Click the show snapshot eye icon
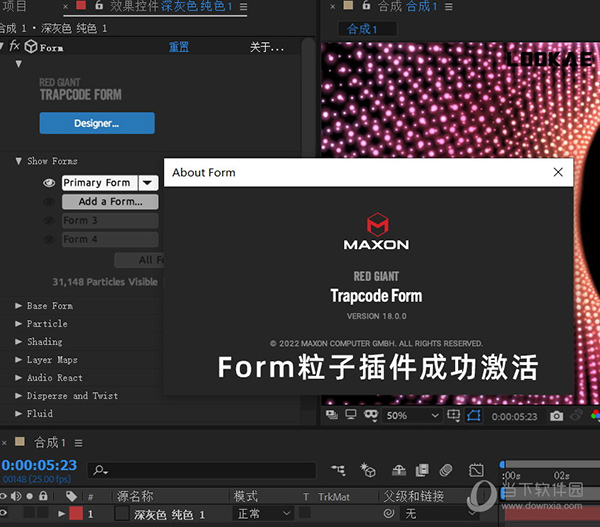Image resolution: width=600 pixels, height=527 pixels. click(576, 415)
